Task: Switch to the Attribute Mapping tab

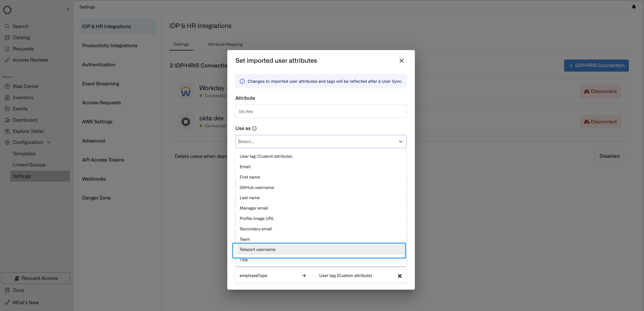Action: (225, 44)
